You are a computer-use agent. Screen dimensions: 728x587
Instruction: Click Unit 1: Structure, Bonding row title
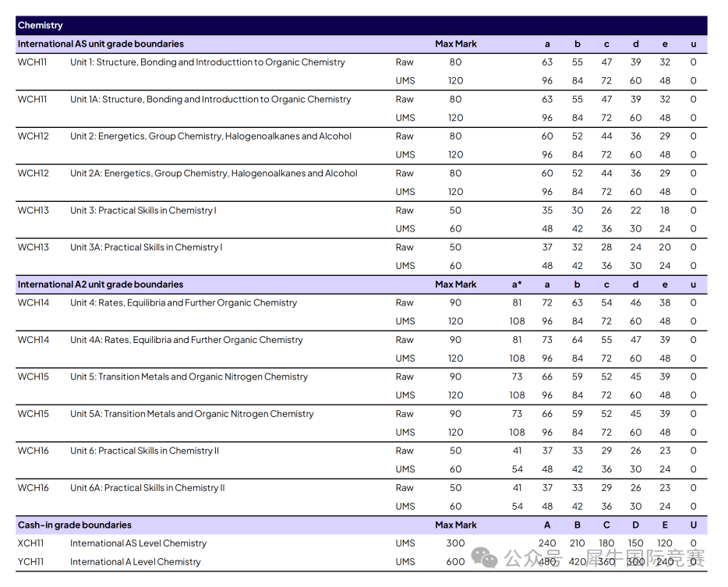click(x=207, y=62)
